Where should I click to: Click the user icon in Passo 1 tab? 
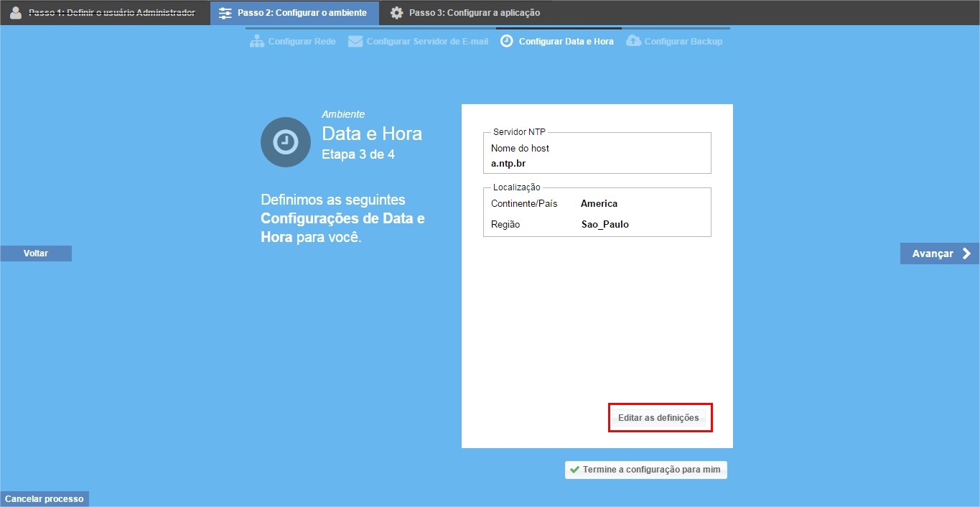(x=16, y=13)
